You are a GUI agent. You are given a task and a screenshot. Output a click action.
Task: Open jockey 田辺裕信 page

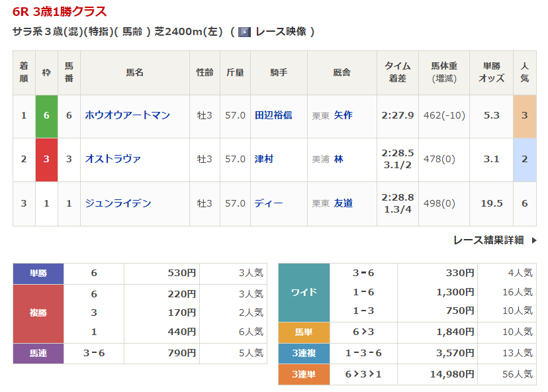click(273, 115)
